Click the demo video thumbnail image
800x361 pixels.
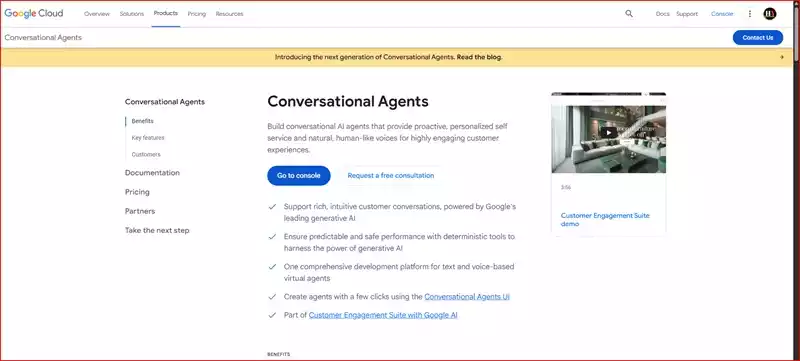608,133
